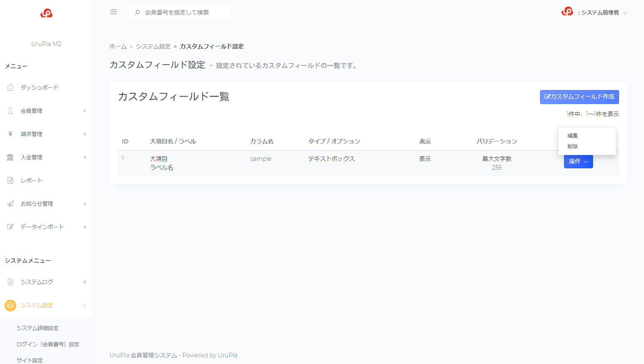Click the search magnifier icon

pyautogui.click(x=137, y=12)
